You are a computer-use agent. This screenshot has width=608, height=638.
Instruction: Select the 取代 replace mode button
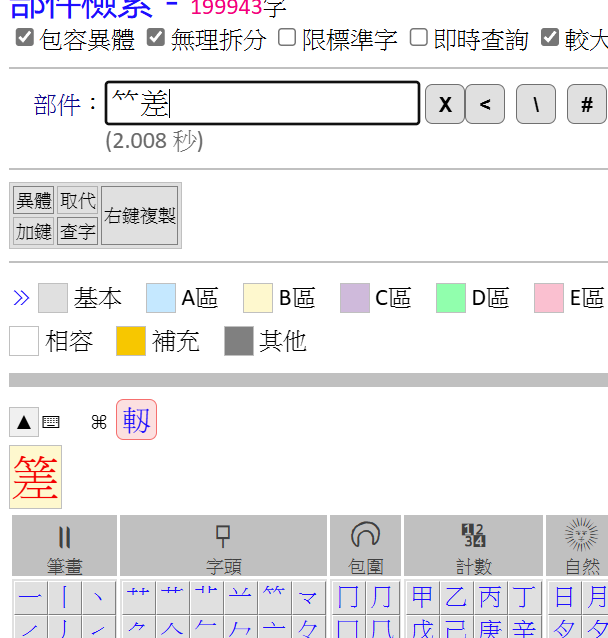[78, 200]
